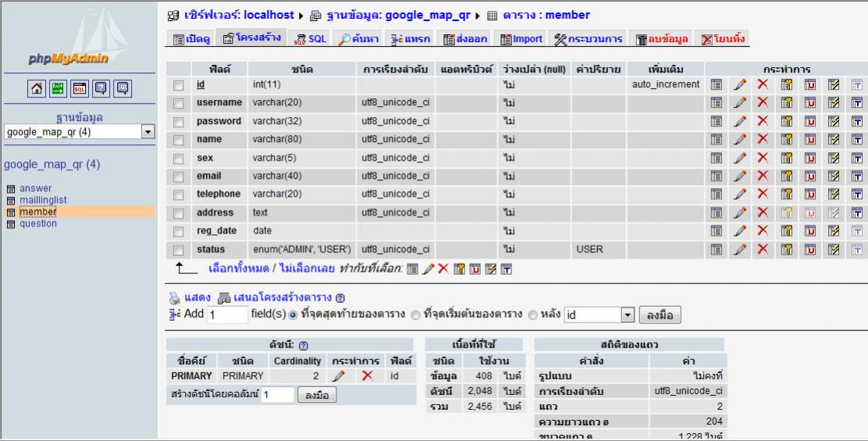Set primary key on name field
The height and width of the screenshot is (441, 868).
[787, 140]
